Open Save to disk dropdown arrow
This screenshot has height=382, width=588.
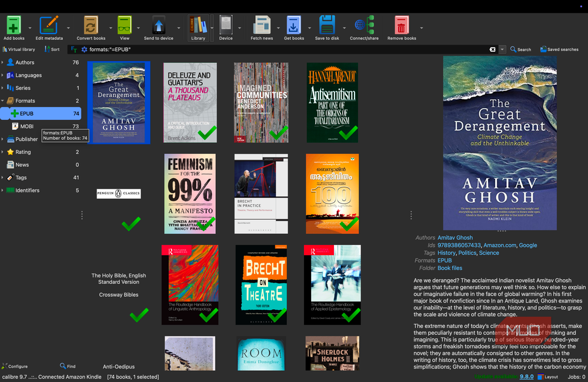click(x=344, y=28)
